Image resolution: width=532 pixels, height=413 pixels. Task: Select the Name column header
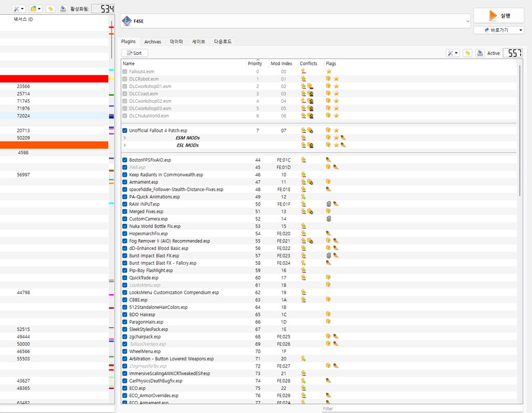[184, 63]
